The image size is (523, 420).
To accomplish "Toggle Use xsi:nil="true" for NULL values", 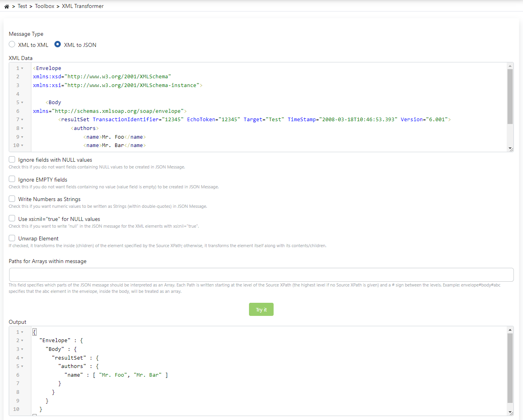I will point(12,218).
